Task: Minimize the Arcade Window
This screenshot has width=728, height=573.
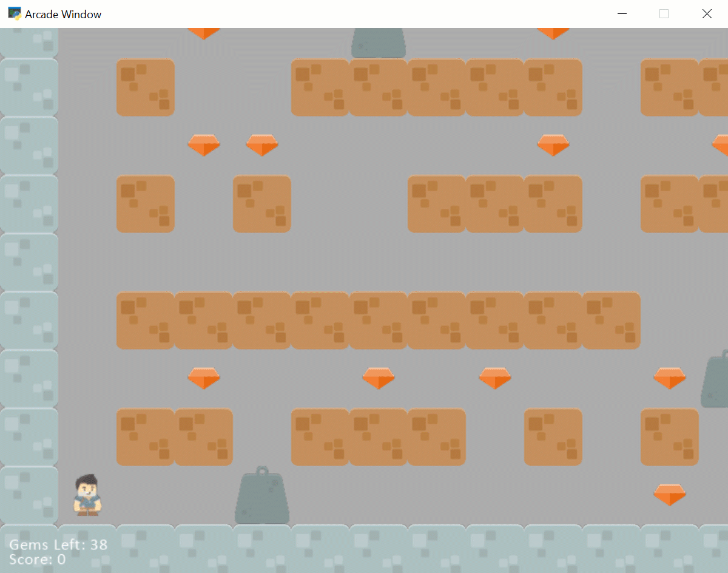Action: (x=621, y=14)
